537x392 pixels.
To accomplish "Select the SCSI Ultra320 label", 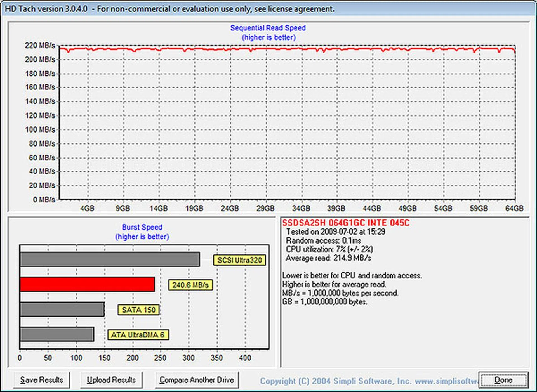I will 239,260.
